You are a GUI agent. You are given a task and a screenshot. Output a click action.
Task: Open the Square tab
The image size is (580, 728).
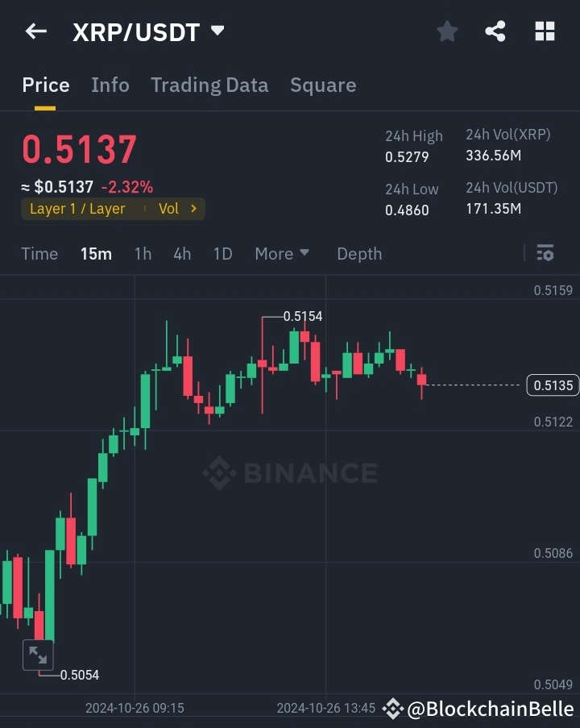tap(323, 85)
